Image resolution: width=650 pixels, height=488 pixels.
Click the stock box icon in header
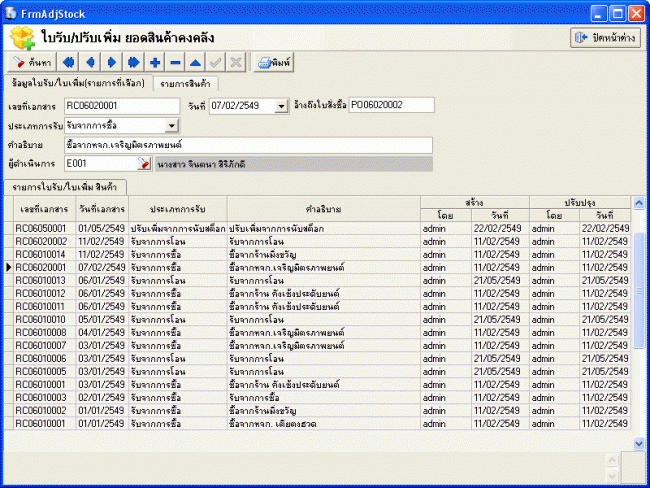tap(22, 38)
